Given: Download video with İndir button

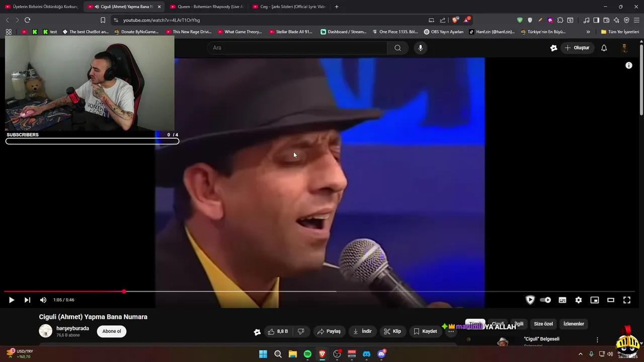Looking at the screenshot, I should [x=362, y=331].
